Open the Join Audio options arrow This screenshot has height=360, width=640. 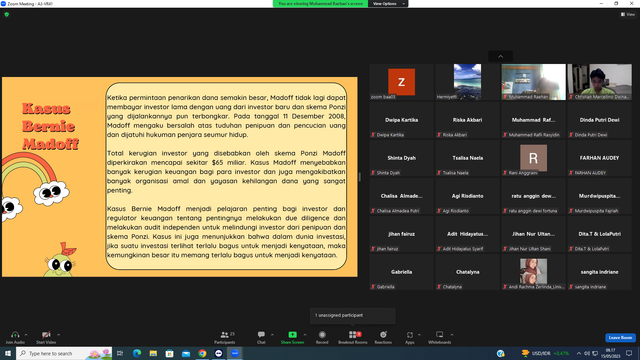(x=26, y=335)
